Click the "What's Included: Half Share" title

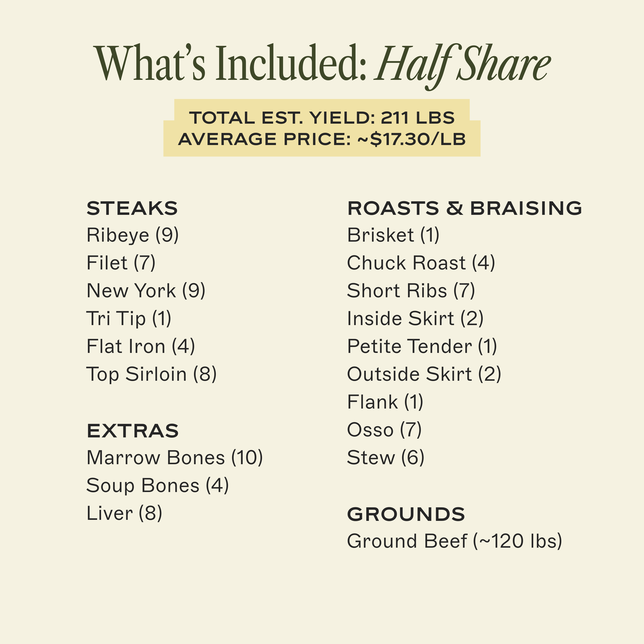[322, 63]
